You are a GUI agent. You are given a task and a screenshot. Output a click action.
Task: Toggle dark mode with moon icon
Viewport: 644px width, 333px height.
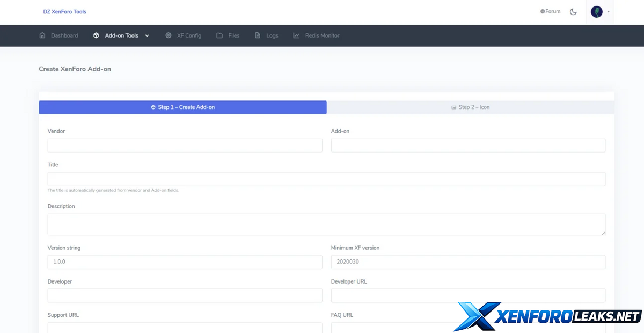point(573,12)
